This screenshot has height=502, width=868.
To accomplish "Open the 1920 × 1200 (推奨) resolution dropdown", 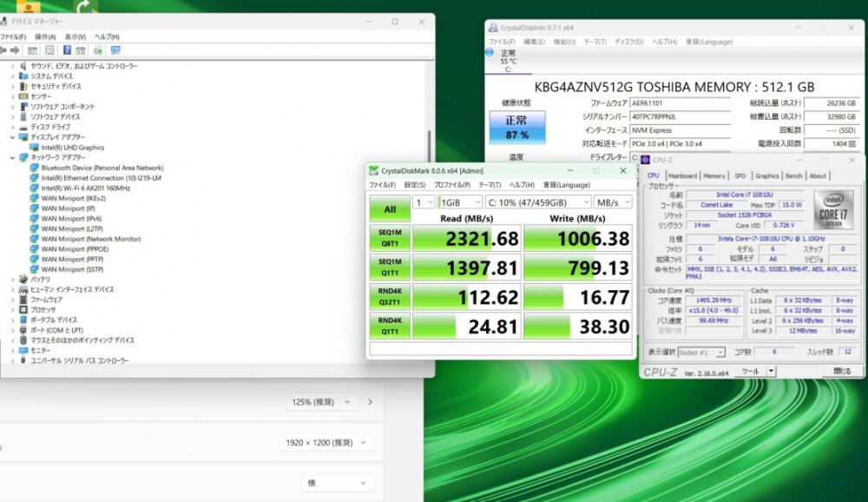I will tap(326, 442).
